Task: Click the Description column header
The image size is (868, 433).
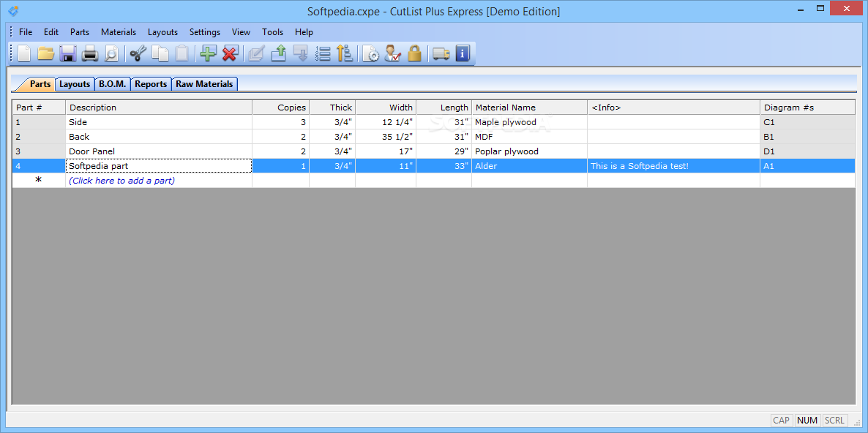Action: pos(159,108)
